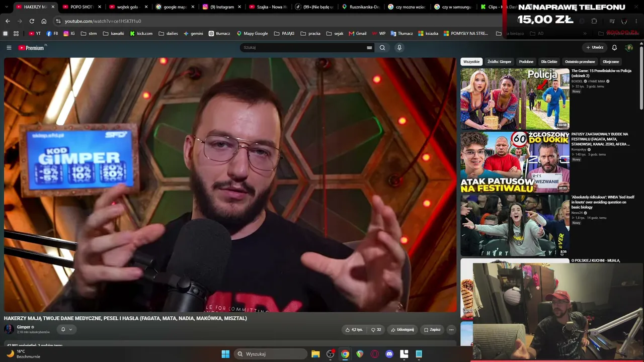
Task: Open the YT bookmark
Action: [35, 34]
